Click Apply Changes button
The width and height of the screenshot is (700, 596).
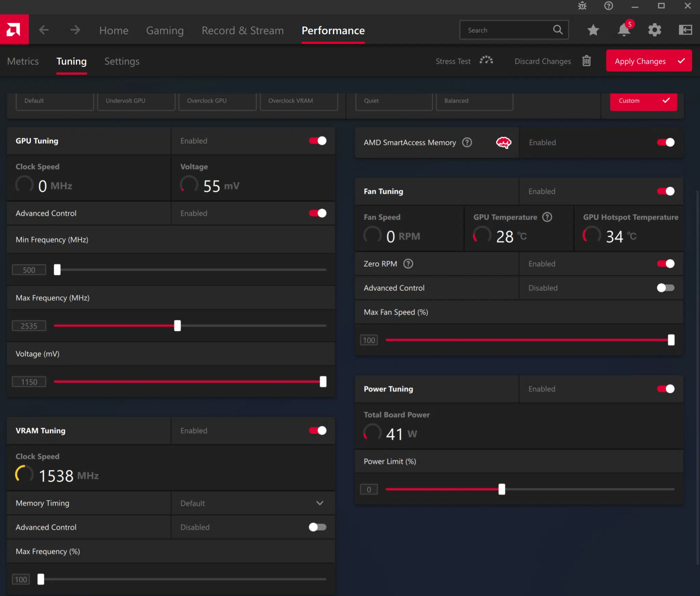click(649, 61)
